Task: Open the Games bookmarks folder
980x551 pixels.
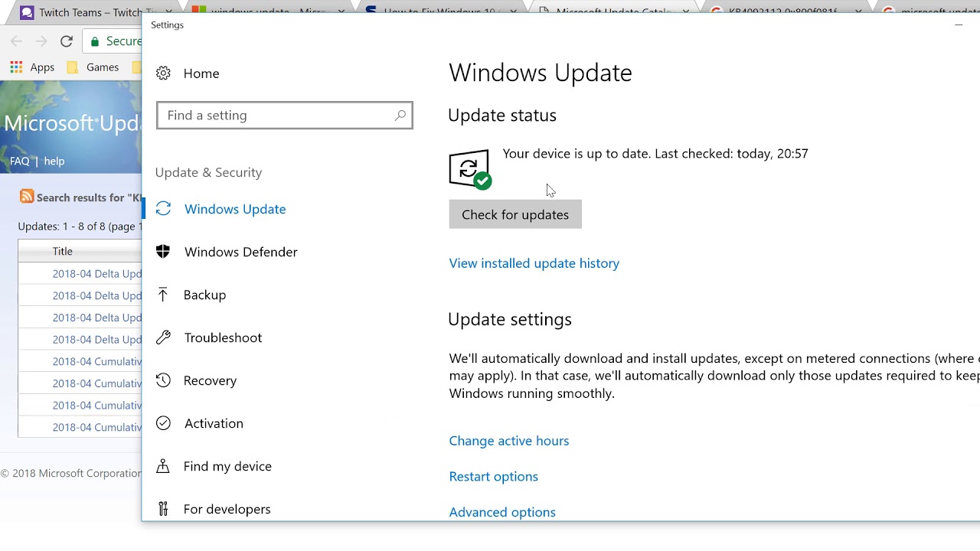Action: tap(93, 67)
